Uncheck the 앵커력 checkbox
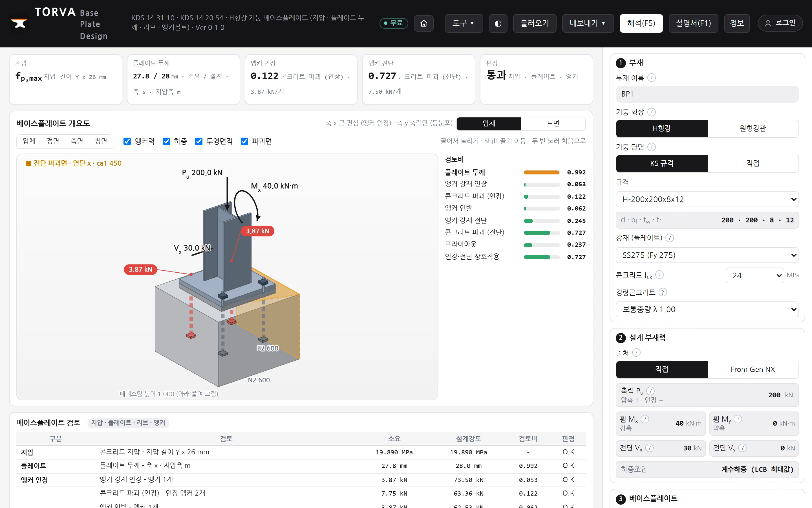 (x=127, y=141)
